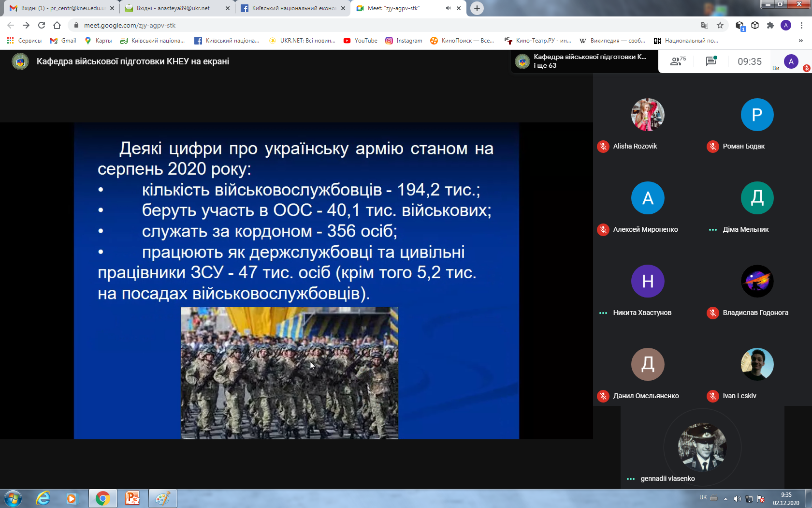Click the Google Translate icon in address bar
The width and height of the screenshot is (812, 508).
[705, 25]
